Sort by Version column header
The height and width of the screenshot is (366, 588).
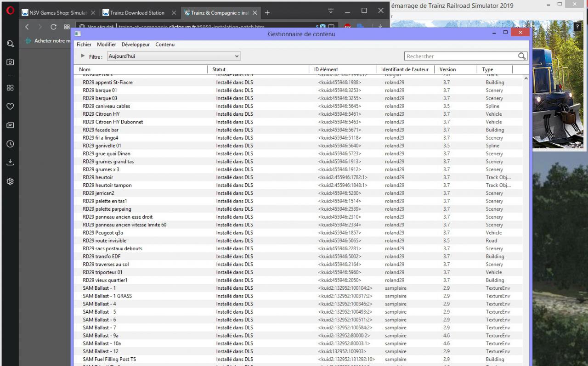[456, 69]
